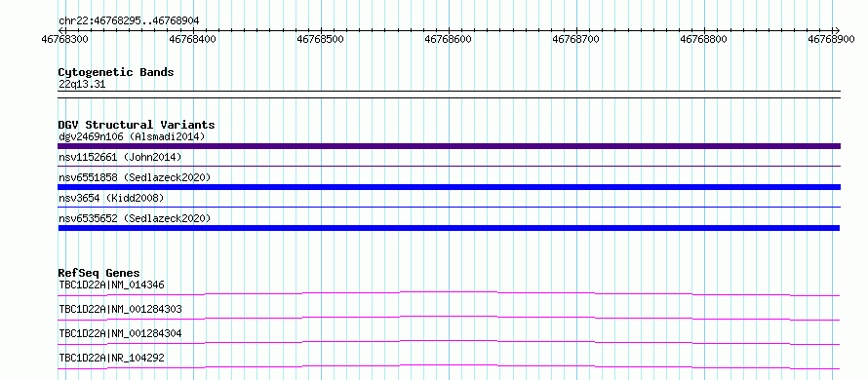Open transcript TBC1D22A|NR_104292 label
868x380 pixels.
click(x=111, y=358)
